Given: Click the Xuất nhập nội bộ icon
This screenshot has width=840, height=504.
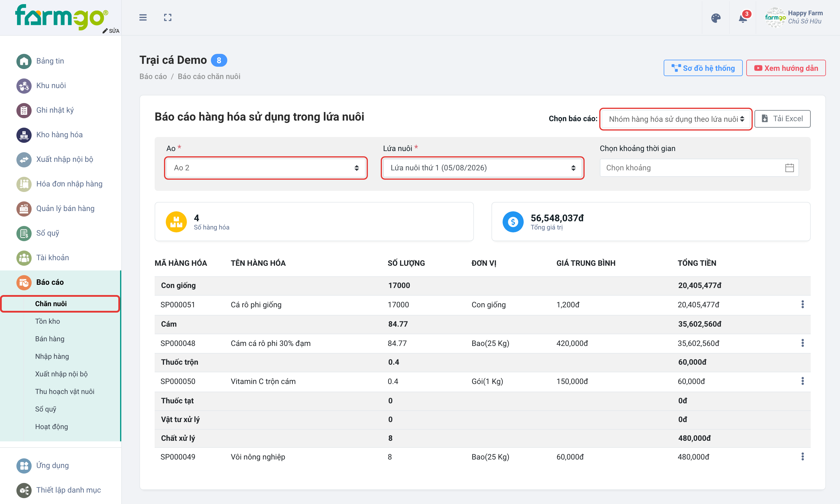Looking at the screenshot, I should coord(24,159).
